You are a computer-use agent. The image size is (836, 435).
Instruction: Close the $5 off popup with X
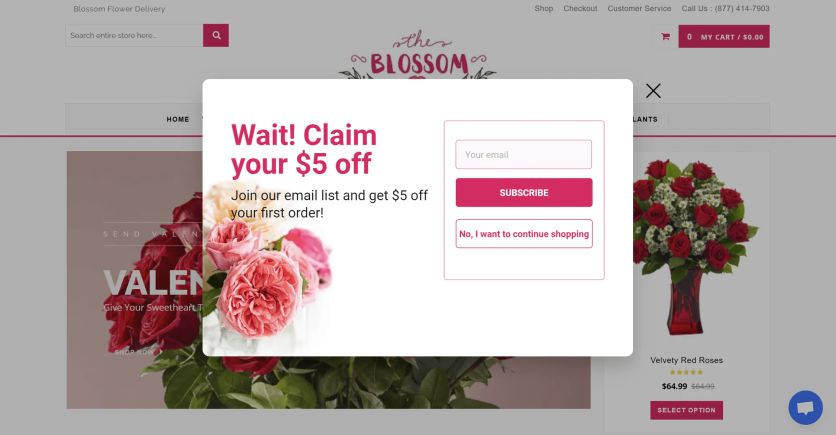653,91
